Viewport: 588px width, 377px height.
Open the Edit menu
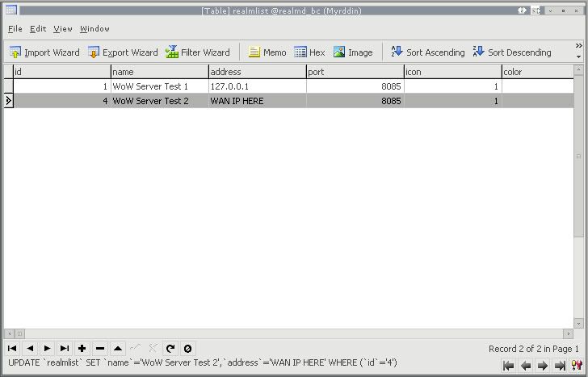(38, 29)
